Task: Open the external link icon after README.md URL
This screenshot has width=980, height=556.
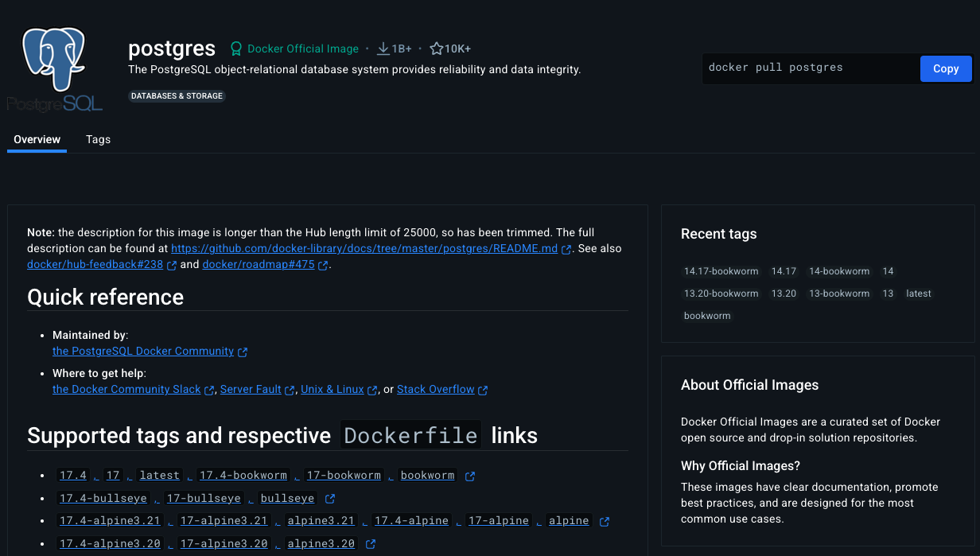Action: click(x=566, y=249)
